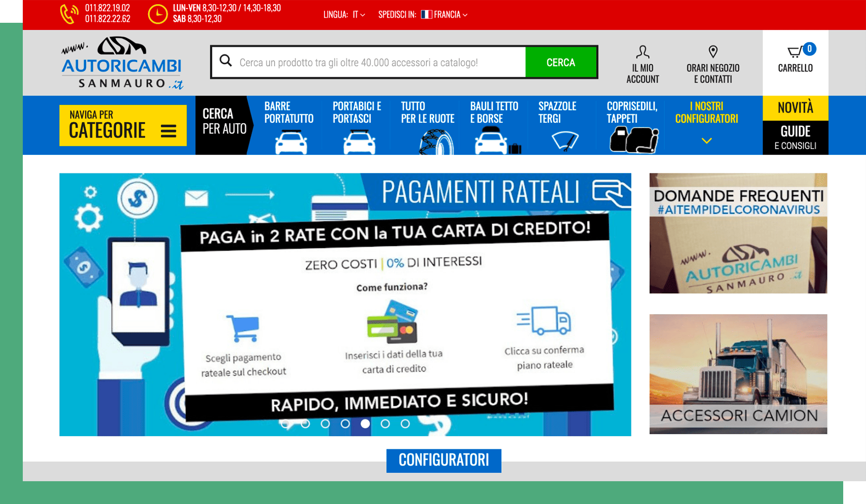Select the fifth carousel dot indicator
Image resolution: width=866 pixels, height=504 pixels.
pyautogui.click(x=364, y=423)
